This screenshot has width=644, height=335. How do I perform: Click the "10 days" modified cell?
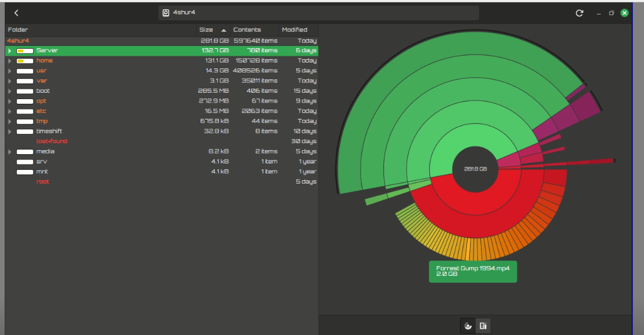305,131
